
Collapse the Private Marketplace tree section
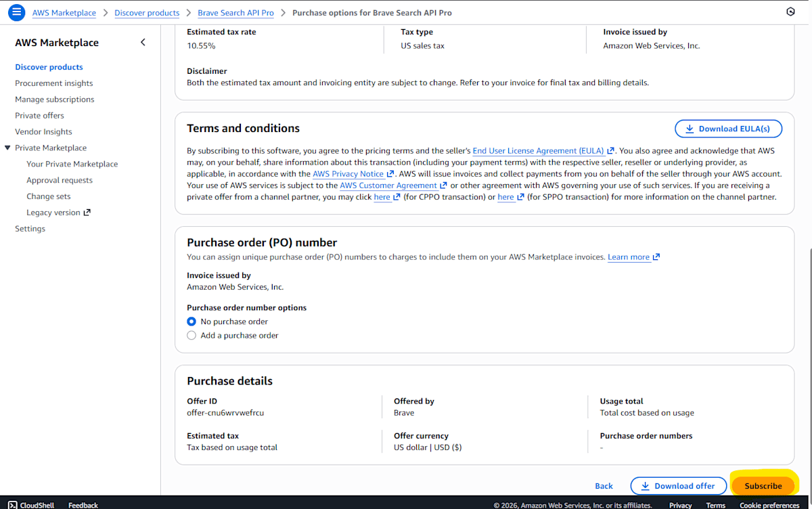[x=7, y=148]
